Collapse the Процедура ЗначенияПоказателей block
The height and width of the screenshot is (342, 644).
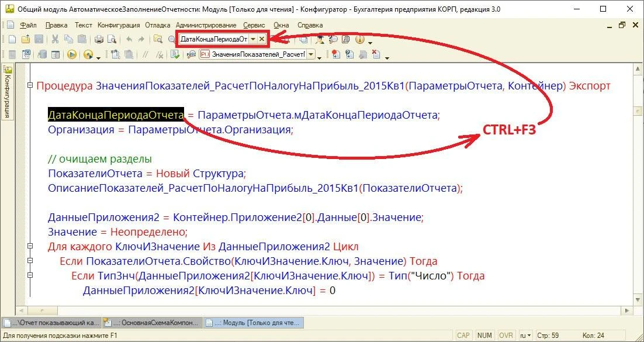pyautogui.click(x=30, y=86)
